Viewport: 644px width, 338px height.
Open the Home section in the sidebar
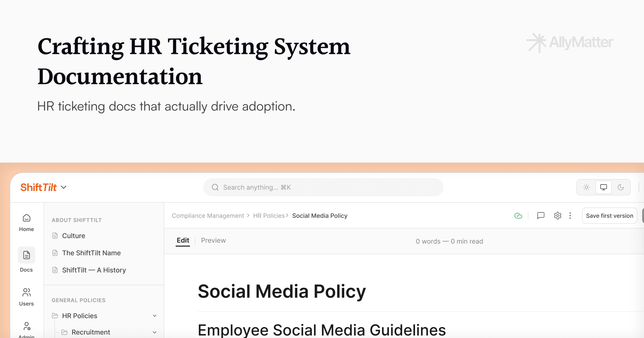pos(26,223)
